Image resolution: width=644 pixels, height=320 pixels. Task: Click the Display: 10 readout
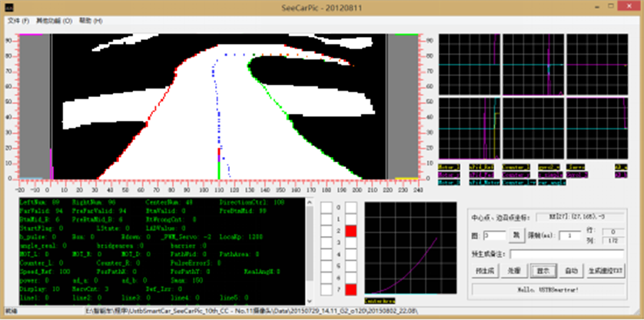pos(39,288)
